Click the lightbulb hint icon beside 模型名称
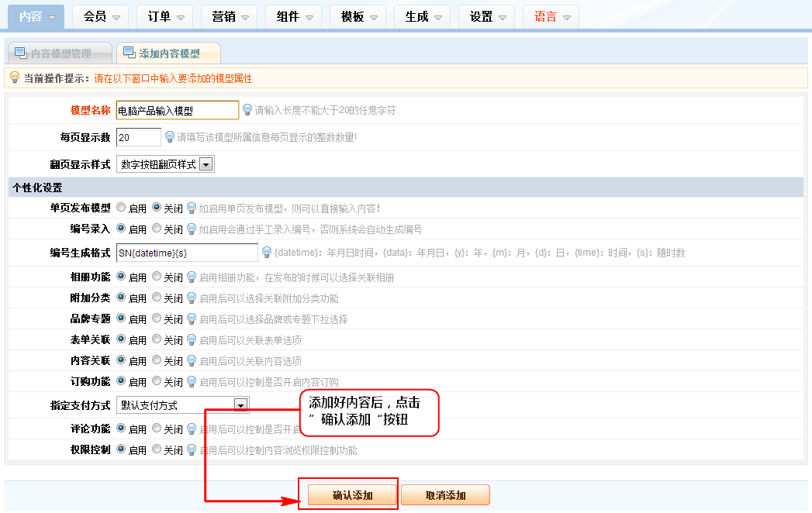Screen dimensions: 812x513 tap(247, 110)
